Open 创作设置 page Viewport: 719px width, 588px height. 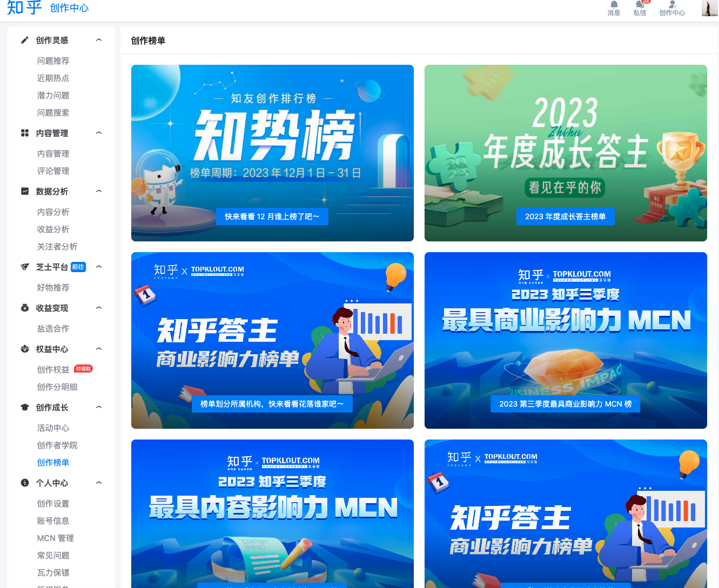[53, 504]
